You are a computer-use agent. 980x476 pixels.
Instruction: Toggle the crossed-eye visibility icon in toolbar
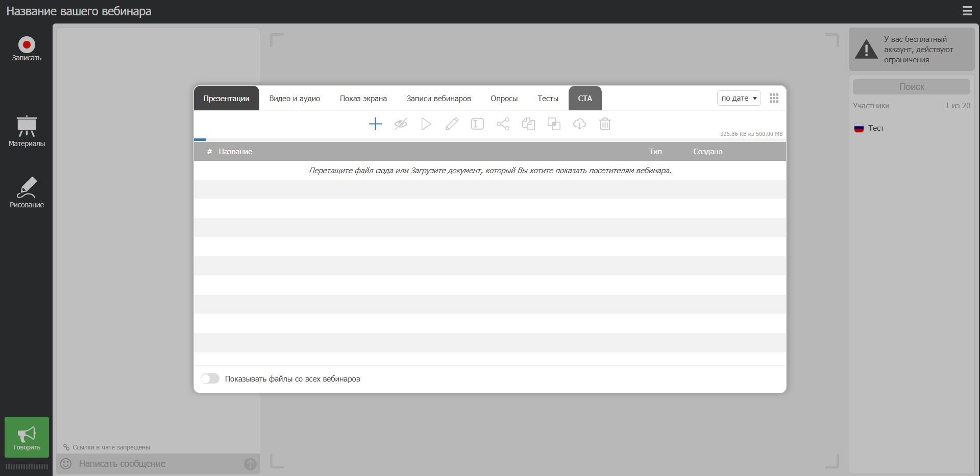(x=401, y=124)
